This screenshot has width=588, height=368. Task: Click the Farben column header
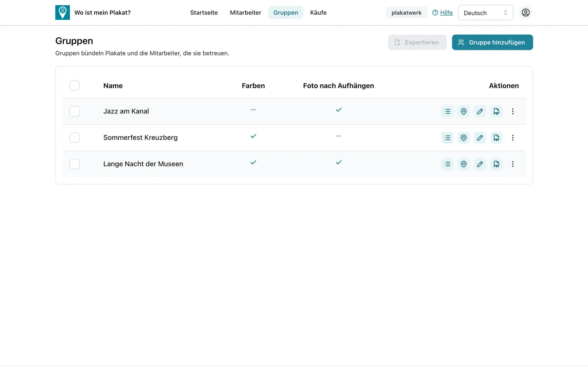253,86
